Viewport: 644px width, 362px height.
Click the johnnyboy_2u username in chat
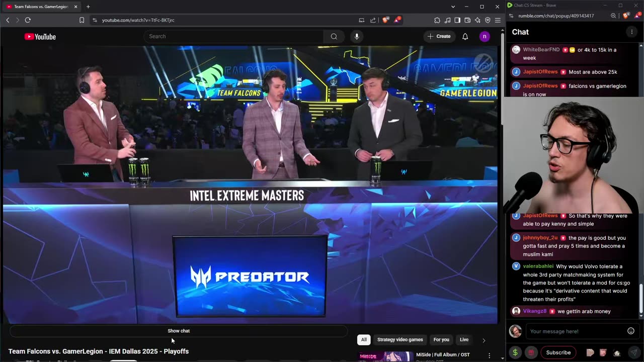pos(540,238)
